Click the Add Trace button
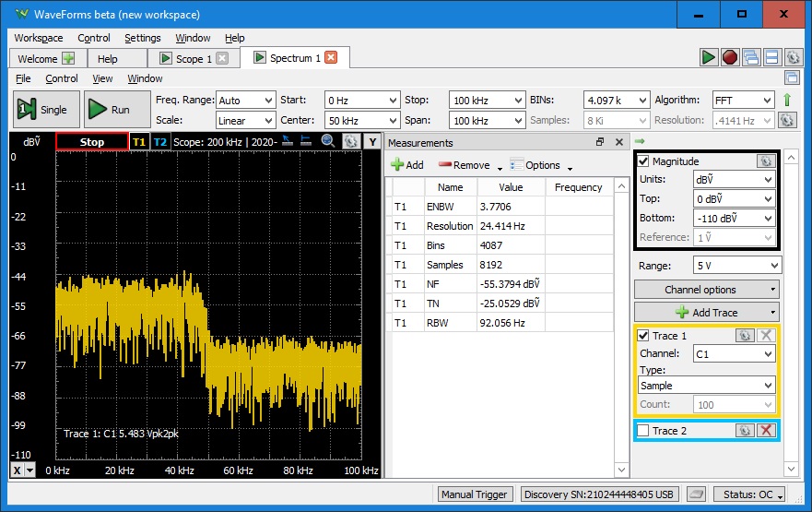The image size is (812, 512). pos(707,313)
